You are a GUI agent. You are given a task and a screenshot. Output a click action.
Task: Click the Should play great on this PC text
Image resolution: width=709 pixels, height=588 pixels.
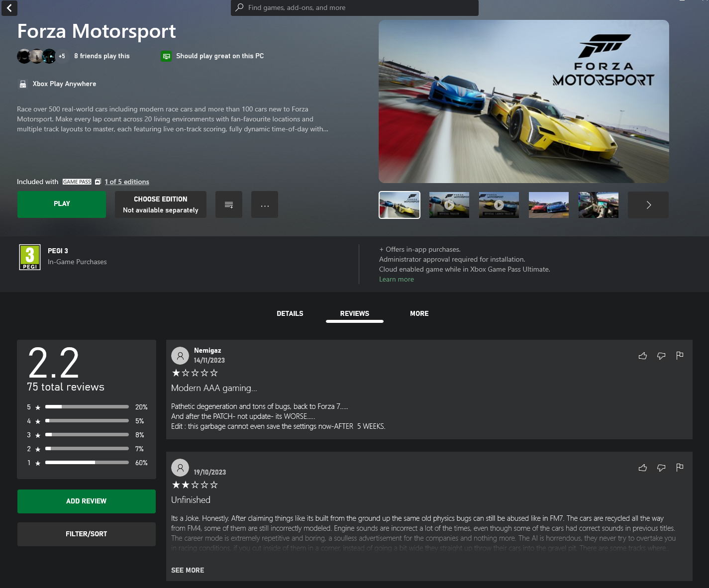(220, 56)
